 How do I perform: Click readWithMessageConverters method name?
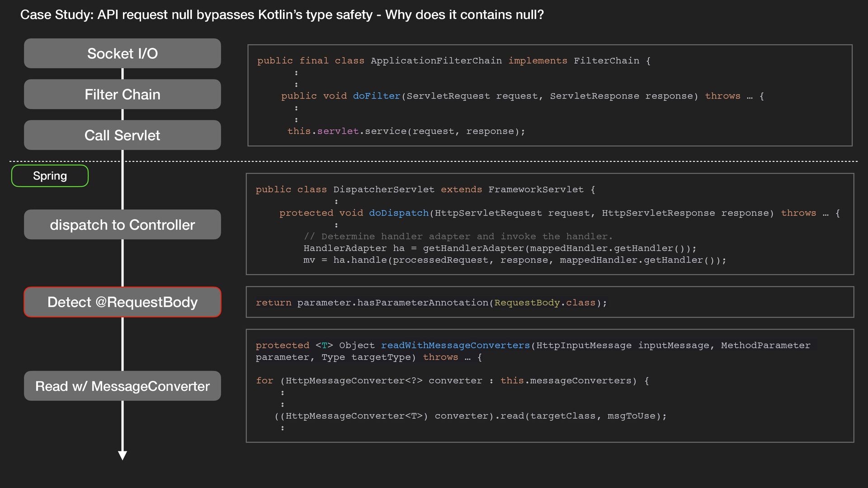pos(455,345)
